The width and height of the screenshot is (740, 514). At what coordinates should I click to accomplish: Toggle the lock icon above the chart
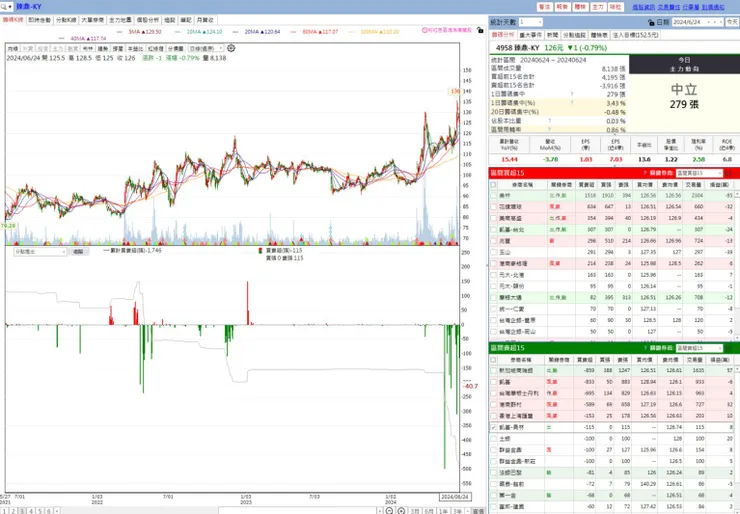(480, 30)
